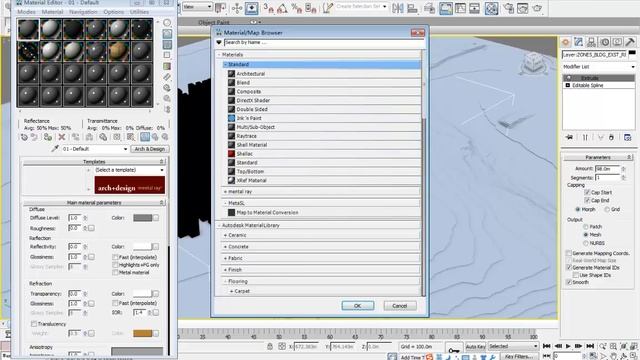Select the Patch output radio button
The image size is (640, 360).
[586, 227]
